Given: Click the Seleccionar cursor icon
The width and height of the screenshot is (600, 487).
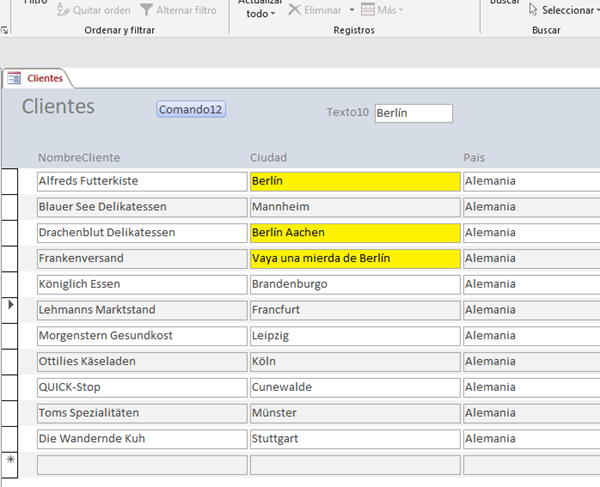Looking at the screenshot, I should coord(533,10).
